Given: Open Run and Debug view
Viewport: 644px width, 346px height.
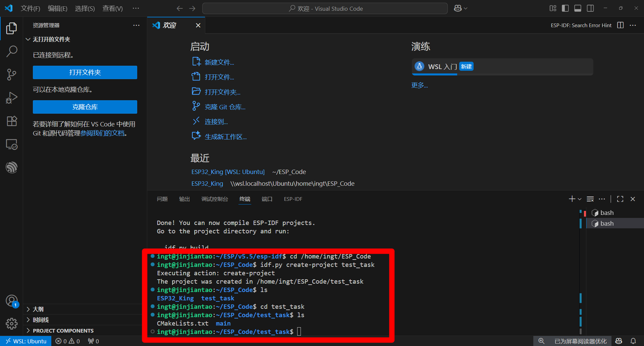Looking at the screenshot, I should (11, 98).
